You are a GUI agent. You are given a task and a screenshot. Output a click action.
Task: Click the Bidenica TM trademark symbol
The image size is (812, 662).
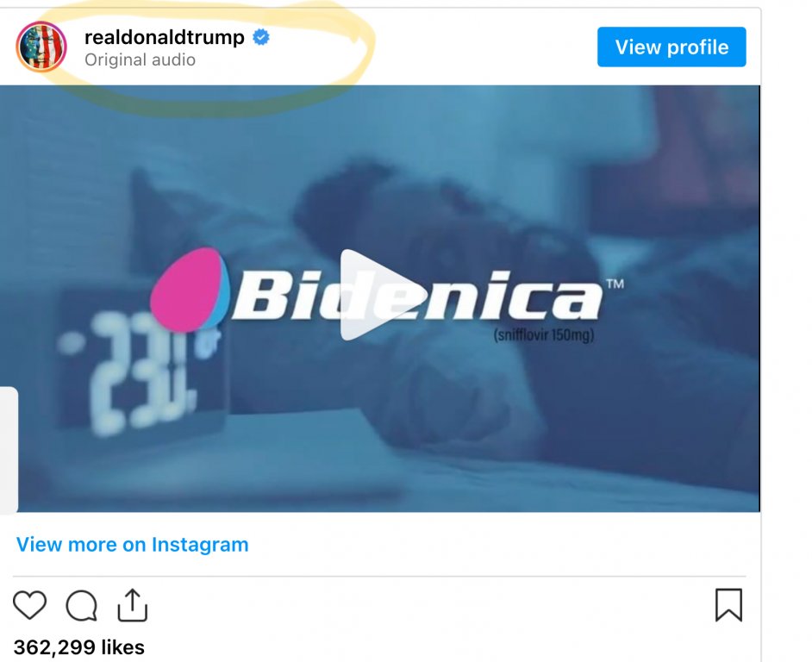tap(615, 284)
